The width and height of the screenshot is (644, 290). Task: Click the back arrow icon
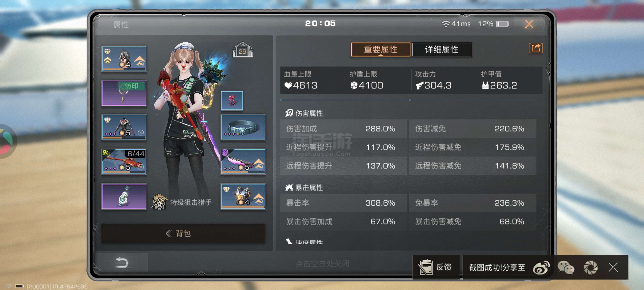[122, 263]
